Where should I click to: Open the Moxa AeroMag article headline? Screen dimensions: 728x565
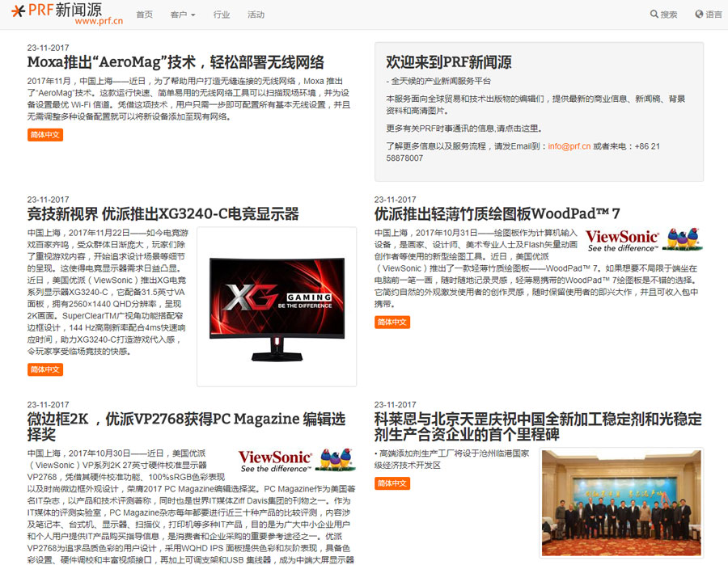(176, 62)
